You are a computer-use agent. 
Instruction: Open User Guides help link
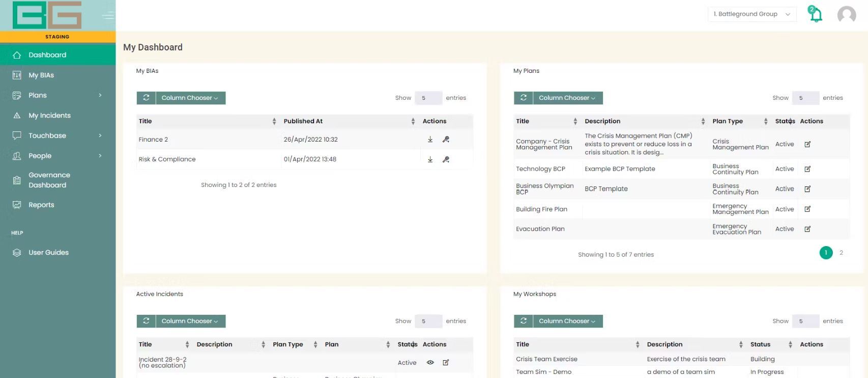tap(48, 253)
